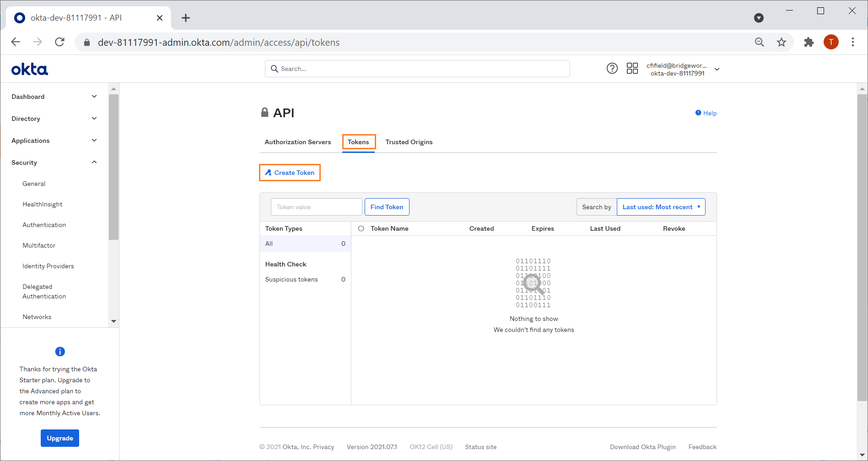Viewport: 868px width, 461px height.
Task: Click the Created column header
Action: click(x=481, y=228)
